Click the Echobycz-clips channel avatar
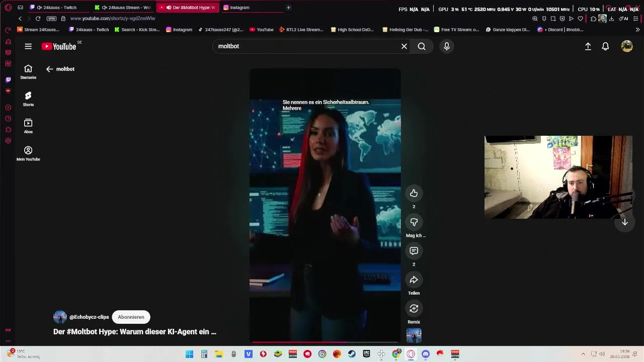The height and width of the screenshot is (362, 644). pyautogui.click(x=60, y=317)
